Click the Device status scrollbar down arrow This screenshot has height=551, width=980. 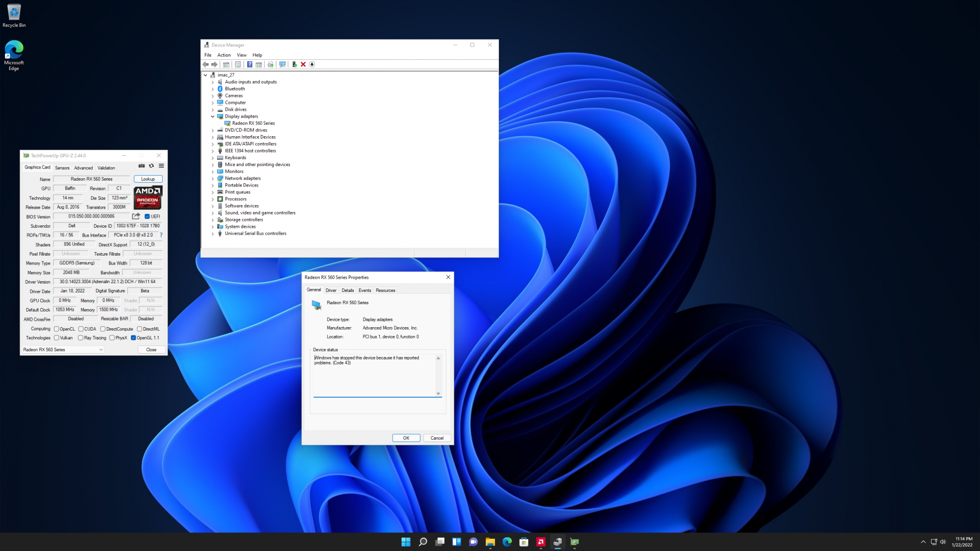click(x=438, y=394)
